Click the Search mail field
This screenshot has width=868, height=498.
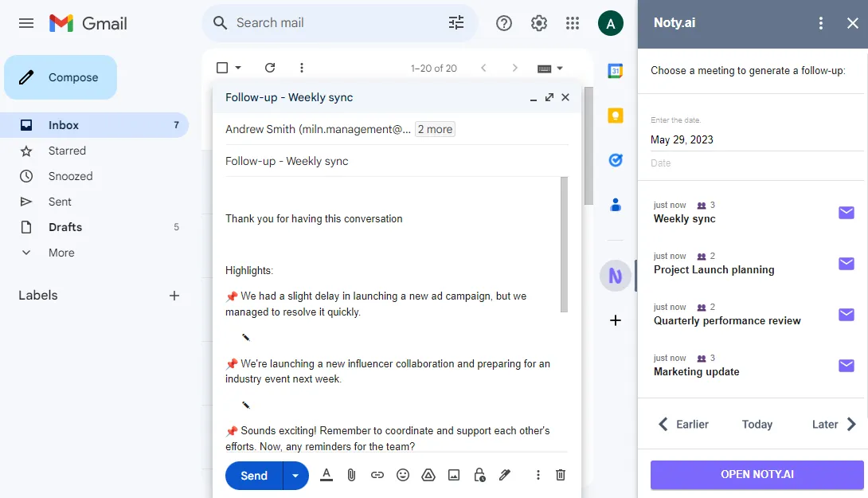pyautogui.click(x=338, y=23)
